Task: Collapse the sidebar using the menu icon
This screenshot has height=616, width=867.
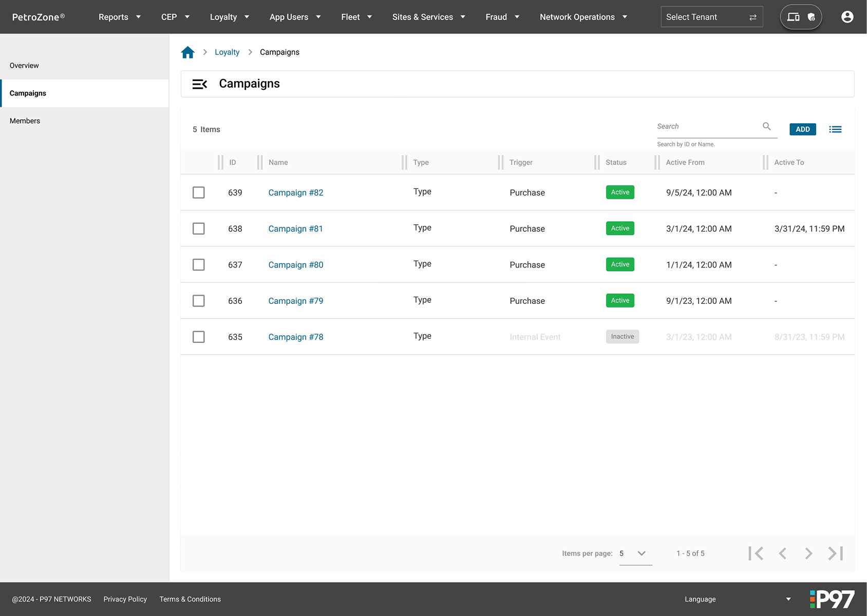Action: tap(199, 84)
